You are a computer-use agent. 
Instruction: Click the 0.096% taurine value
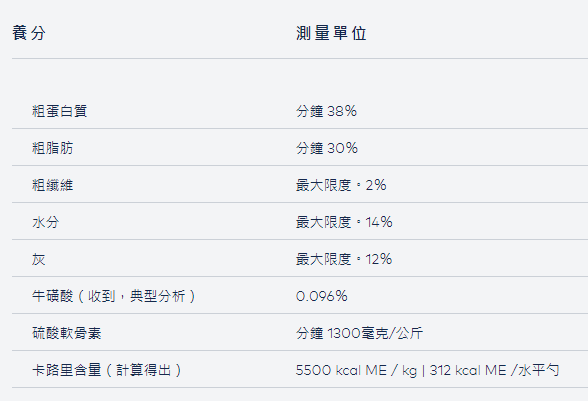pos(321,296)
